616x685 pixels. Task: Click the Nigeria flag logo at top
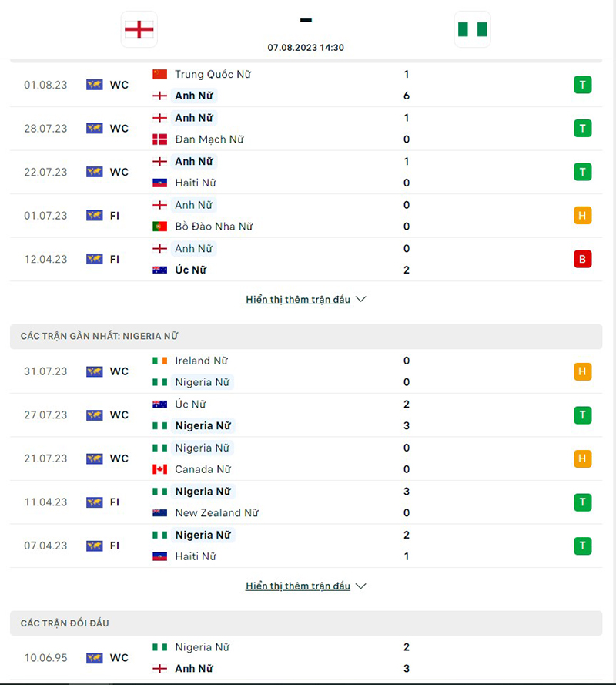point(472,29)
